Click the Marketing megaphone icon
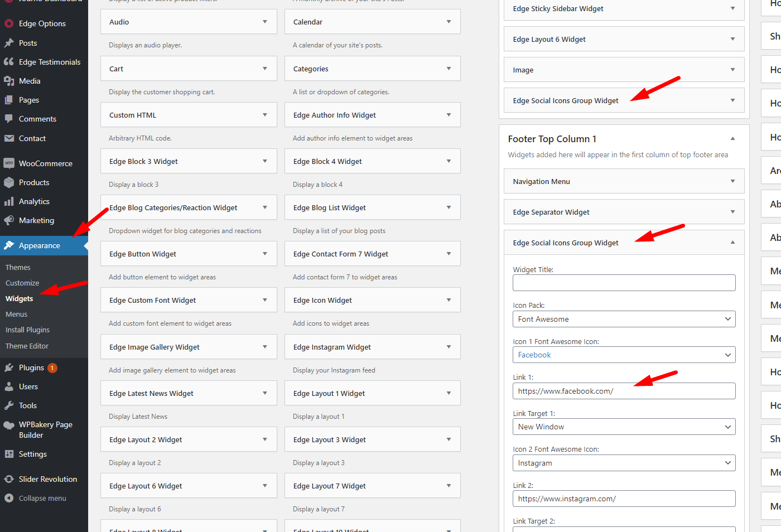Screen dimensions: 781x532 9,220
